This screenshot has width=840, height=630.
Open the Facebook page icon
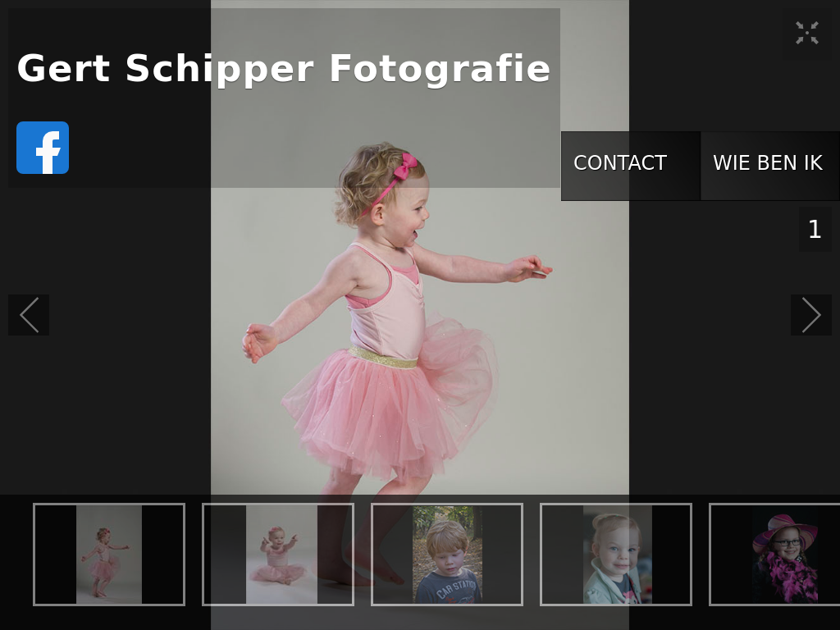click(x=43, y=148)
